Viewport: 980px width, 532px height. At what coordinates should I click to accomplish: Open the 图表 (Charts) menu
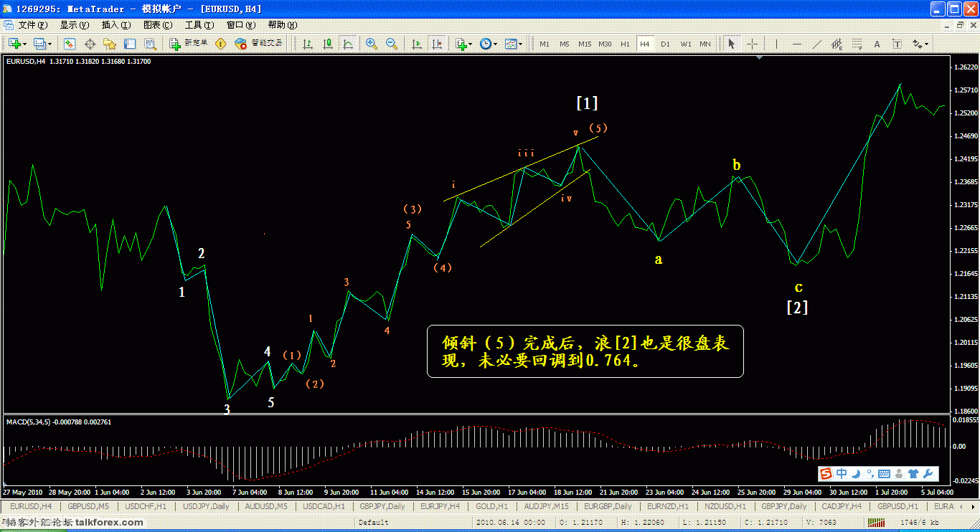click(158, 25)
